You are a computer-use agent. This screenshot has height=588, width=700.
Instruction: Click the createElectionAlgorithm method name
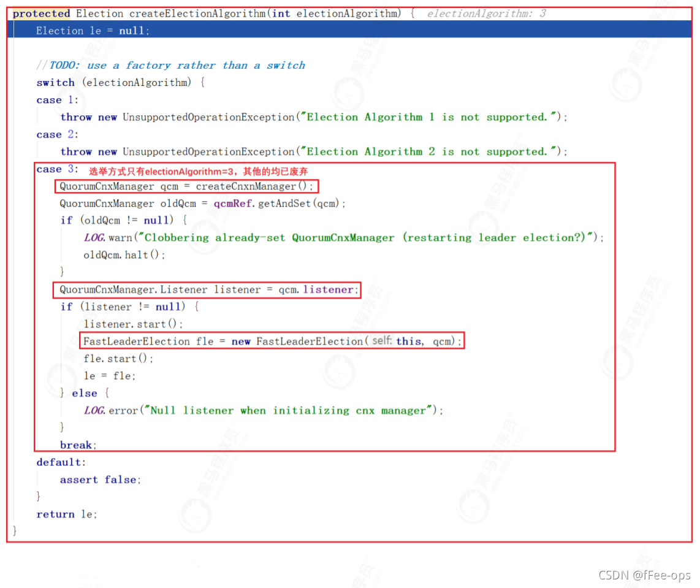[198, 13]
